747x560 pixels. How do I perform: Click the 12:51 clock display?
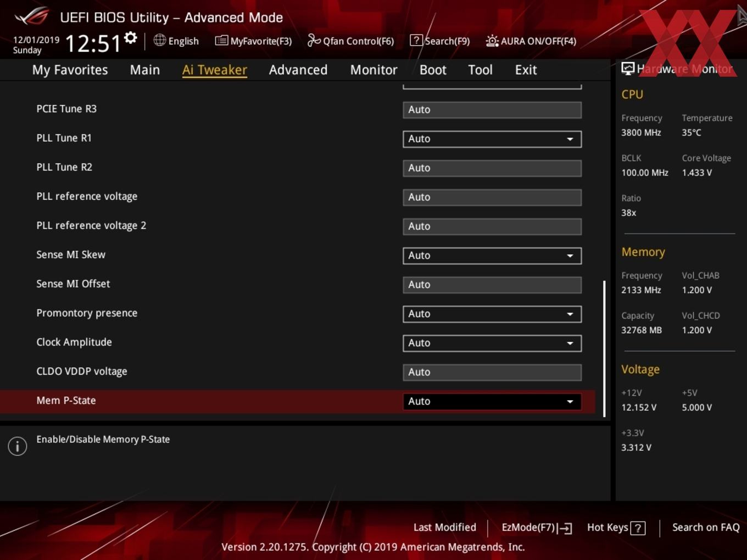pyautogui.click(x=93, y=43)
